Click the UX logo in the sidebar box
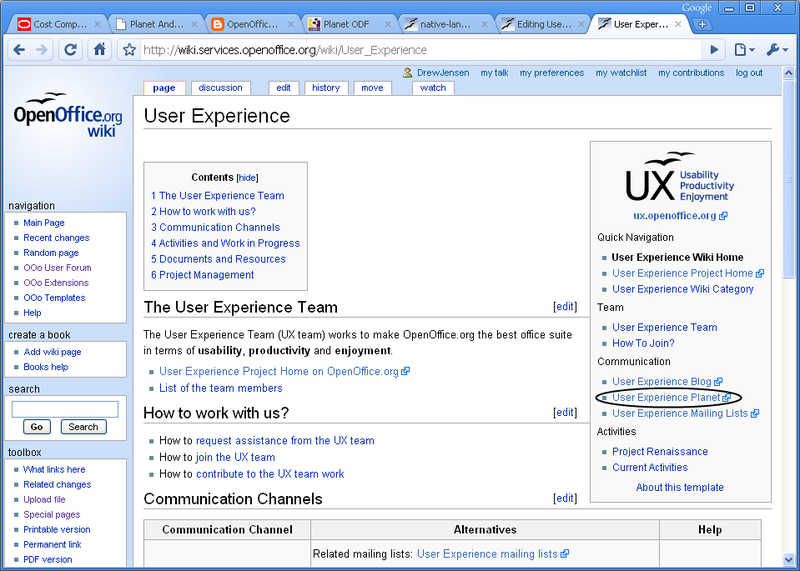Image resolution: width=800 pixels, height=571 pixels. [x=680, y=177]
